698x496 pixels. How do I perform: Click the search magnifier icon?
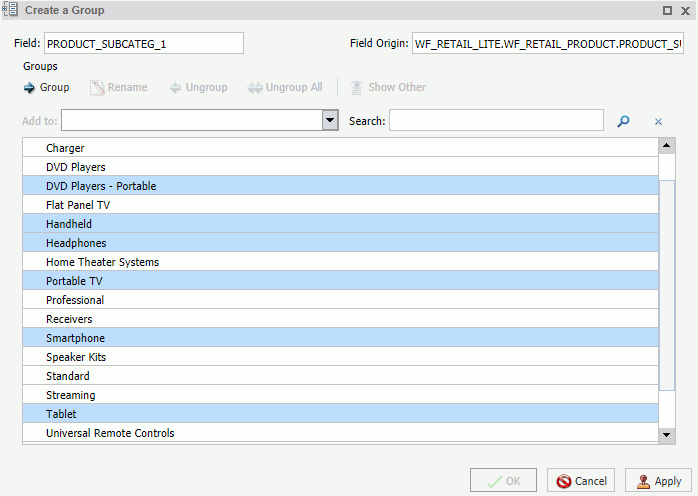tap(623, 121)
